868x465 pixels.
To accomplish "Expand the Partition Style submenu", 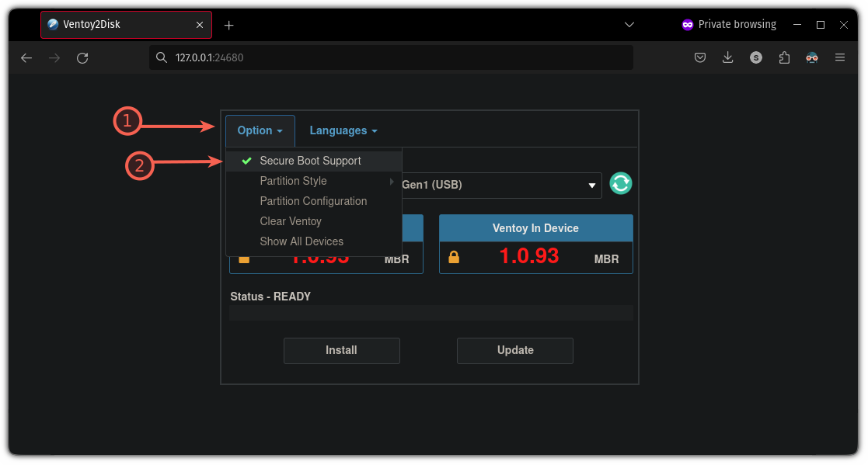I will (x=314, y=182).
